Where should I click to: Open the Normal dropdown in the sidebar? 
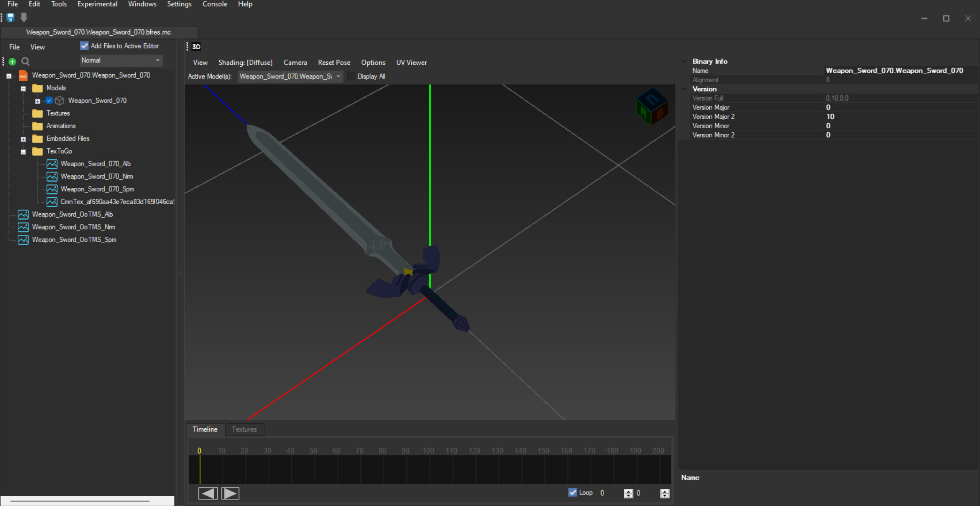pyautogui.click(x=158, y=60)
